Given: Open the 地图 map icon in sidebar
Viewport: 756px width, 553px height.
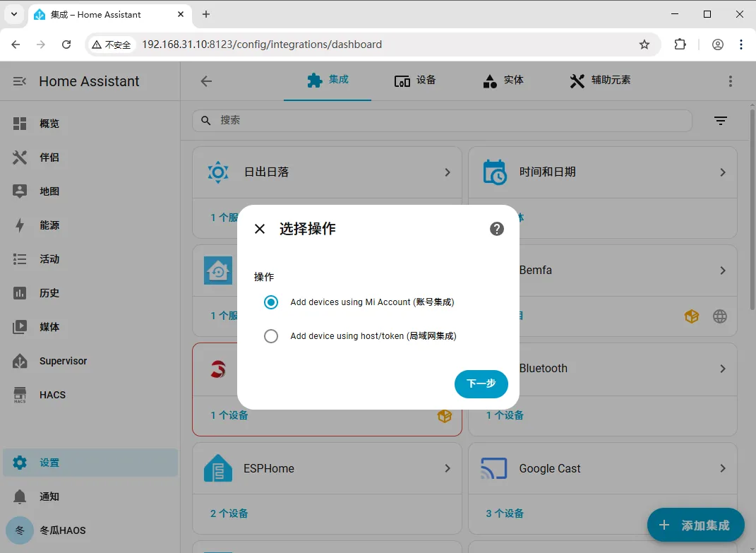Looking at the screenshot, I should [20, 191].
